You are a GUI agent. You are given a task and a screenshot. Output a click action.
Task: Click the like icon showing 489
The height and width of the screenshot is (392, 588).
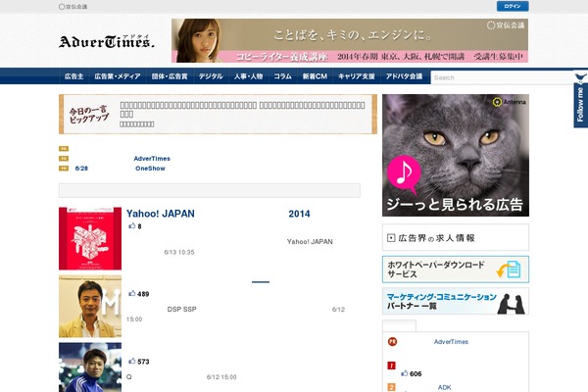tap(132, 293)
